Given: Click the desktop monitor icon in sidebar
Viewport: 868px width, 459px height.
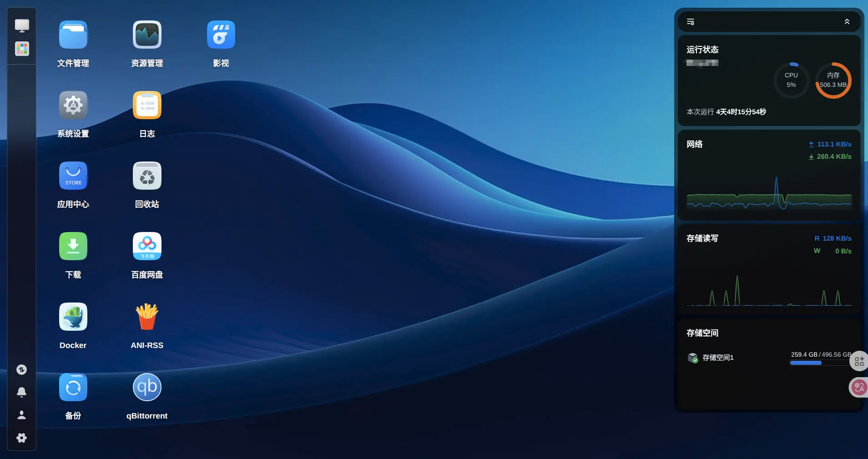Looking at the screenshot, I should click(22, 25).
